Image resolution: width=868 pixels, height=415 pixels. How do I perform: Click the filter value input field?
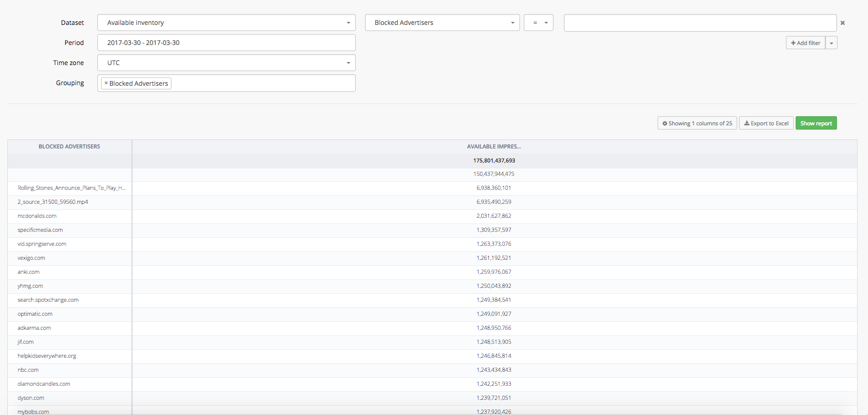[700, 23]
